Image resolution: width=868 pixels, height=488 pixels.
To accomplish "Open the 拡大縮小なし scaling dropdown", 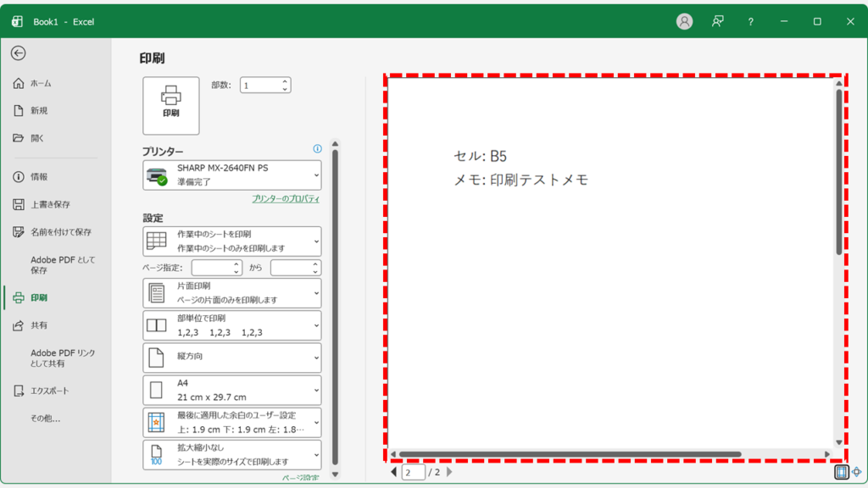I will (x=232, y=455).
